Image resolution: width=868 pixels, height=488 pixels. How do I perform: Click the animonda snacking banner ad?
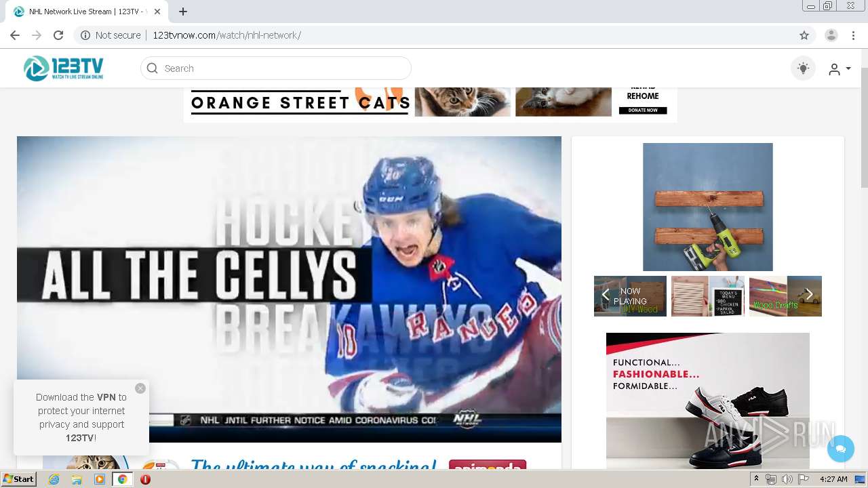(288, 463)
